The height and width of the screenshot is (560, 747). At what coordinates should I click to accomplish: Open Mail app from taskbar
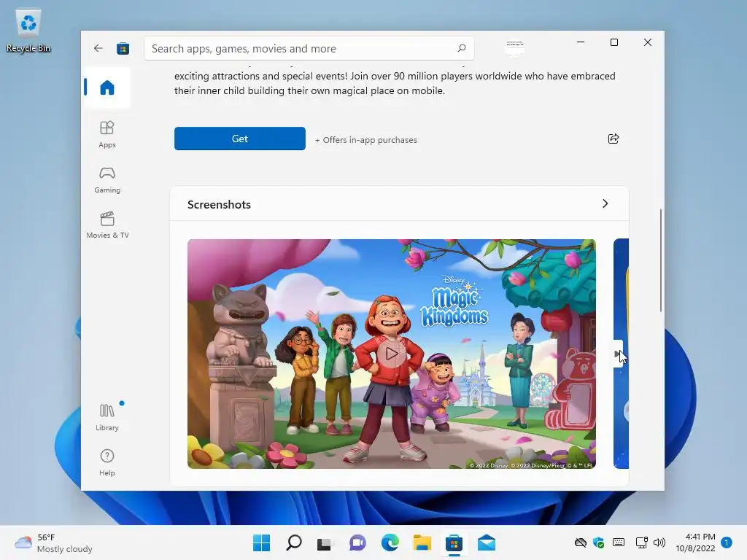pos(487,542)
